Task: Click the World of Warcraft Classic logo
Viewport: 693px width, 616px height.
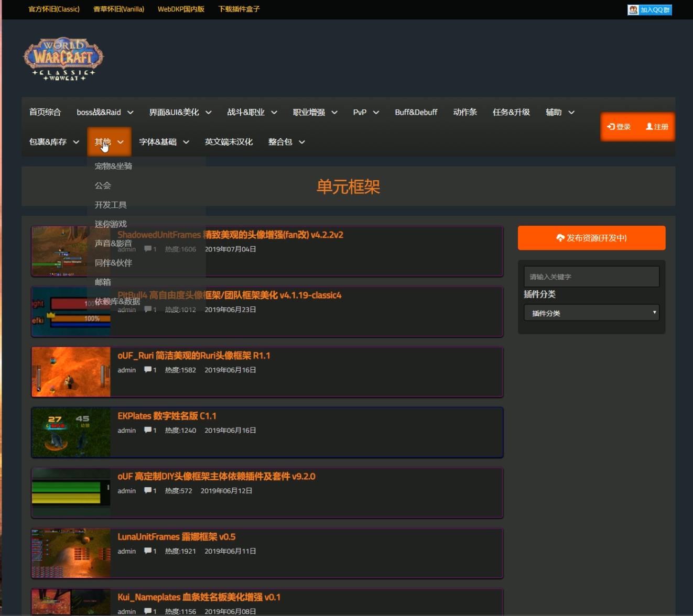Action: tap(63, 59)
